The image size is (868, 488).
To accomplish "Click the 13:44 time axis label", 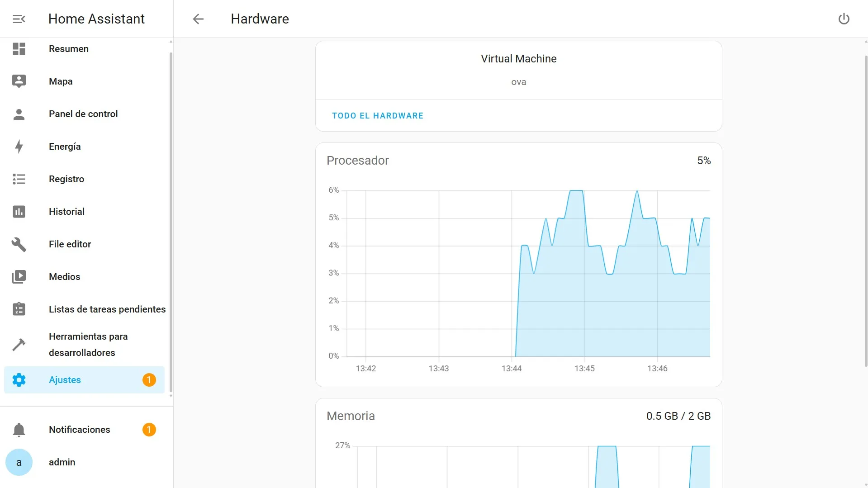I will click(x=512, y=369).
